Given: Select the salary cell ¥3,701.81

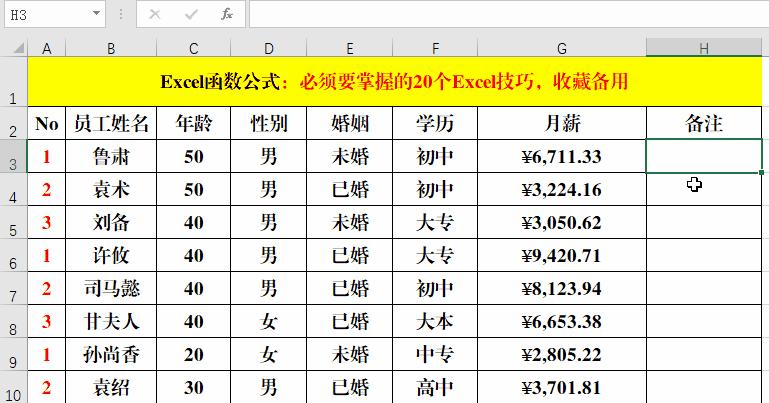Looking at the screenshot, I should [562, 387].
